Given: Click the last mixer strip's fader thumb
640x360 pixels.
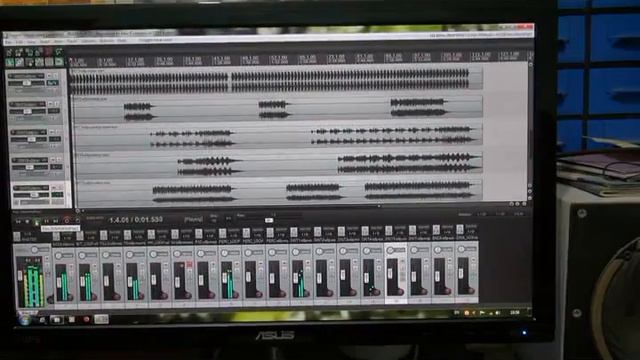Looking at the screenshot, I should coord(460,274).
